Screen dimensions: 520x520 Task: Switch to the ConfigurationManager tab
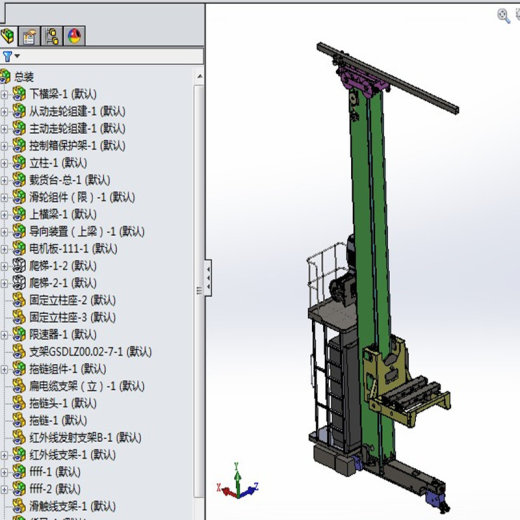pyautogui.click(x=52, y=36)
